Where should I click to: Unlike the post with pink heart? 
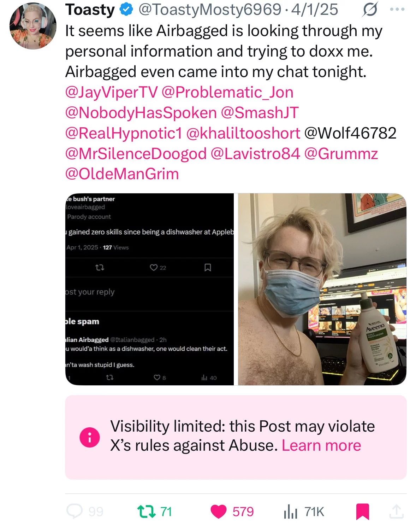(x=219, y=511)
